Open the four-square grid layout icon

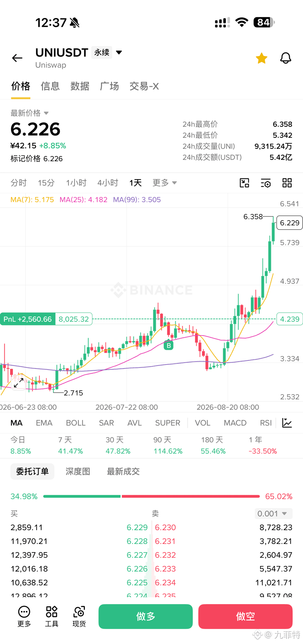click(x=287, y=183)
